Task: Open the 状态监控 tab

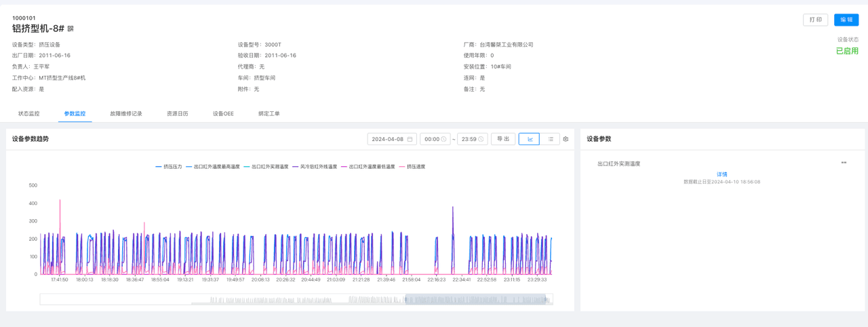Action: click(28, 114)
